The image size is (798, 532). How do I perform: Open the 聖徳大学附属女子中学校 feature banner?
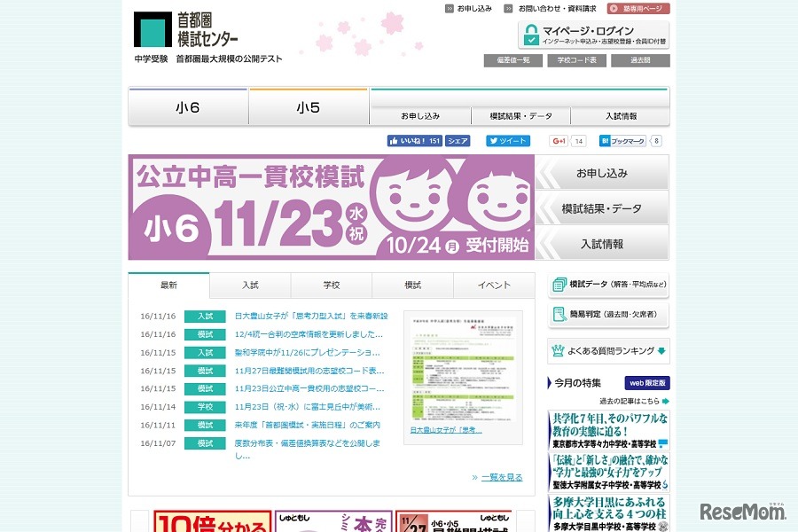[x=608, y=472]
